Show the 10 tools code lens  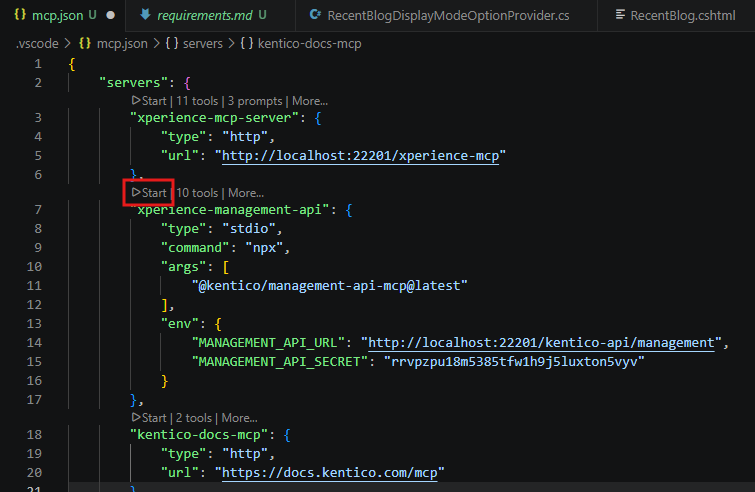tap(197, 193)
